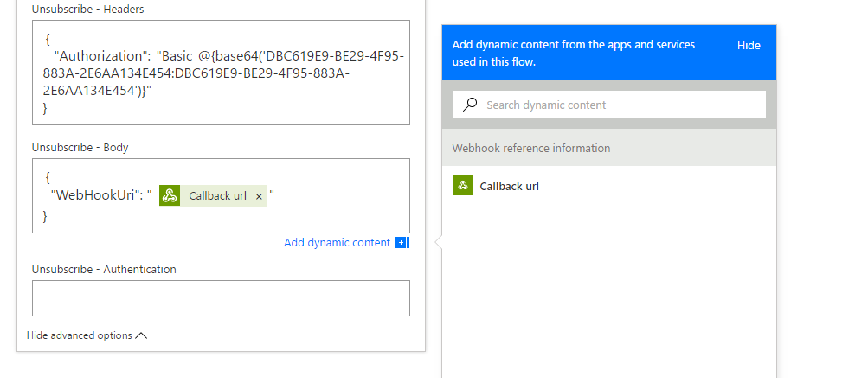This screenshot has width=868, height=389.
Task: Remove the Callback url token with its x
Action: [x=259, y=196]
